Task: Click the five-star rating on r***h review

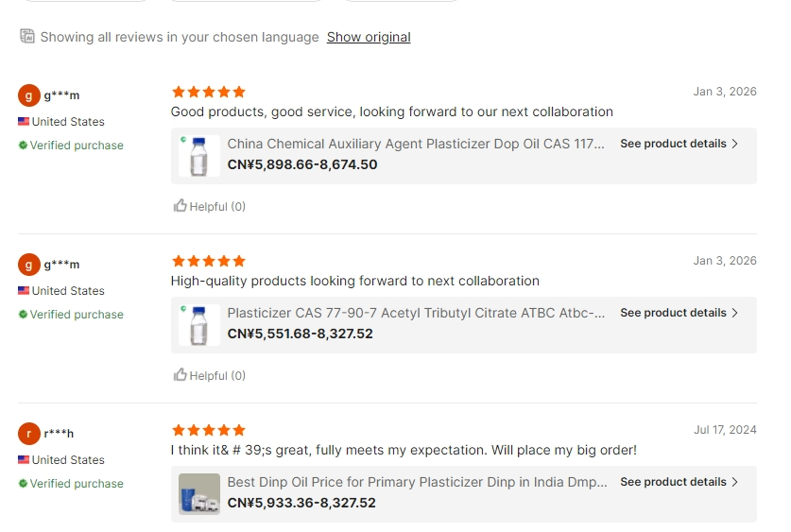Action: 208,430
